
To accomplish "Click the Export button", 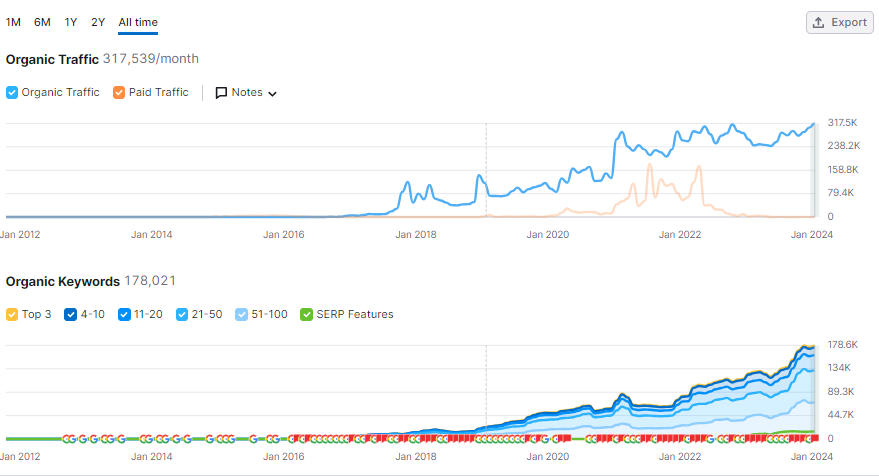I will [840, 22].
